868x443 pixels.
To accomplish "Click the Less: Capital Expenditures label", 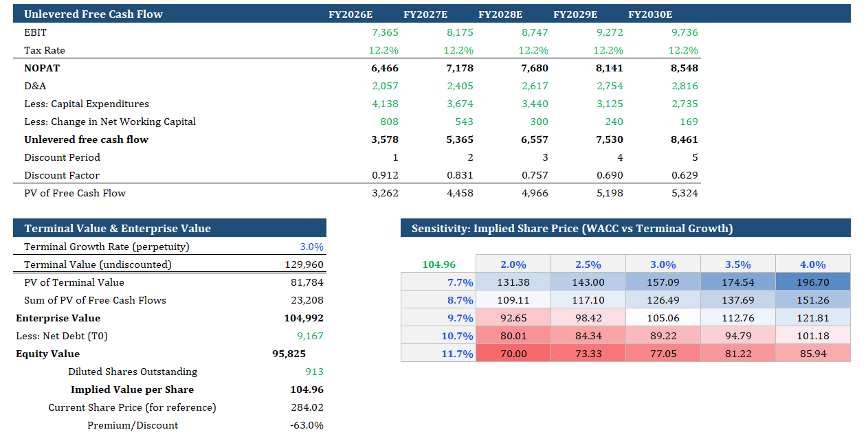I will (x=87, y=104).
